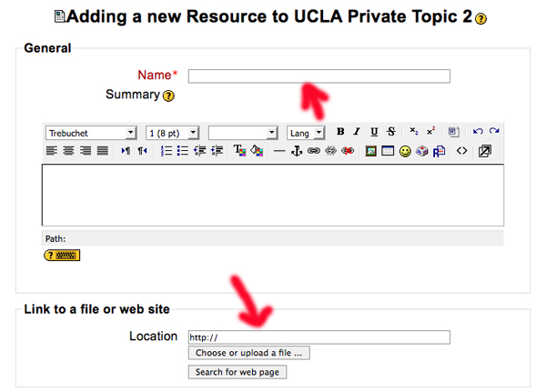Toggle italic formatting icon
This screenshot has height=392, width=546.
[x=357, y=132]
